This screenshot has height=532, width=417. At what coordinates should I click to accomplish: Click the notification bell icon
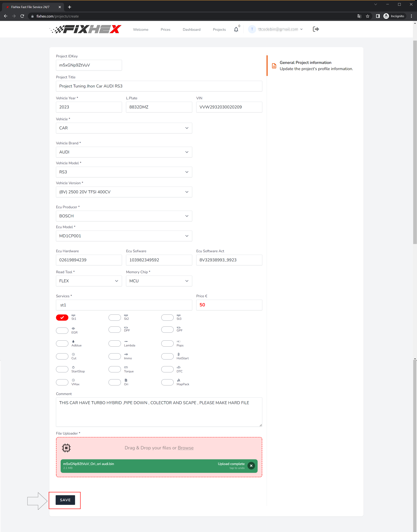(x=236, y=30)
